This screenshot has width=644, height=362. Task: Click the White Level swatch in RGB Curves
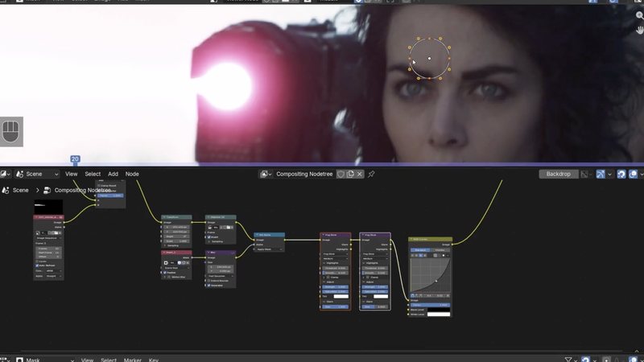point(439,315)
